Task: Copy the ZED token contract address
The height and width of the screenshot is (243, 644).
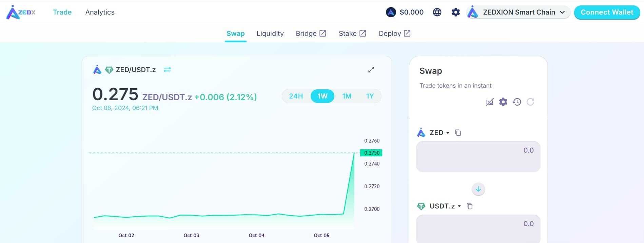Action: [x=458, y=132]
